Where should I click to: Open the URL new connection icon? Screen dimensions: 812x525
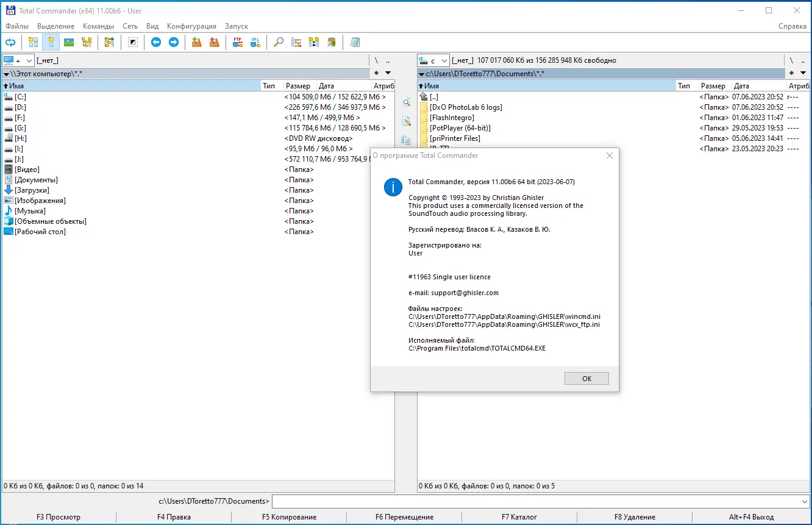click(x=255, y=42)
